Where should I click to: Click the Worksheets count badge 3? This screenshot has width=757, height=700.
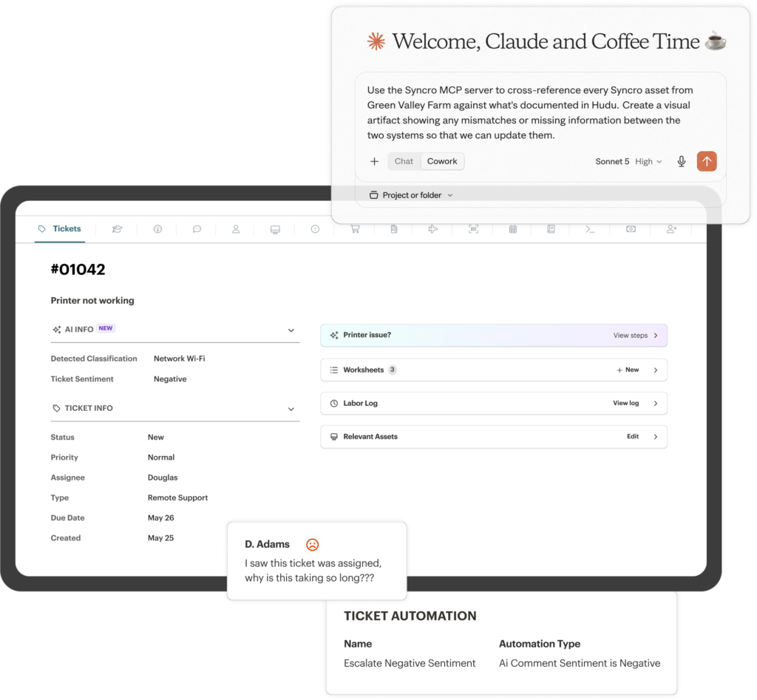(393, 370)
